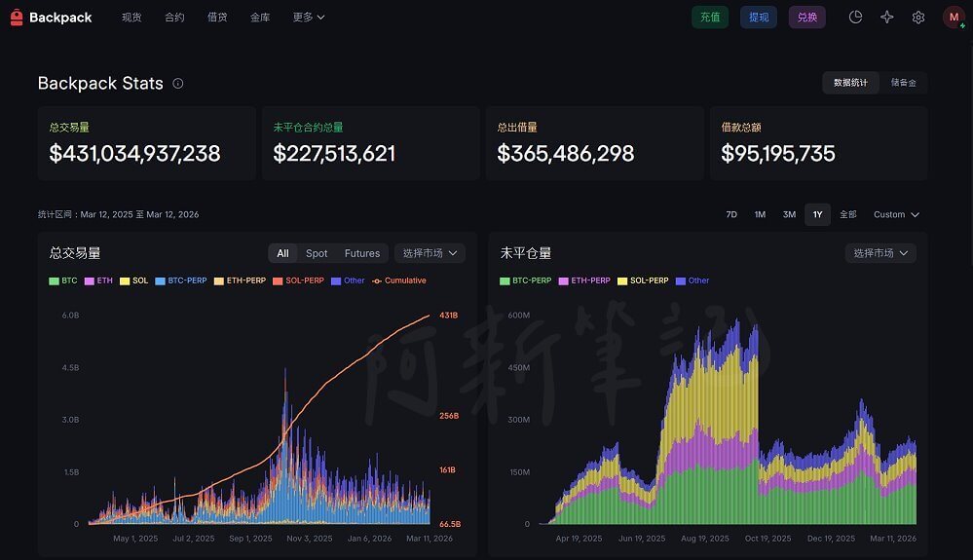Screen dimensions: 973x560
Task: Click Oct 19, 2025 axis label
Action: 768,539
